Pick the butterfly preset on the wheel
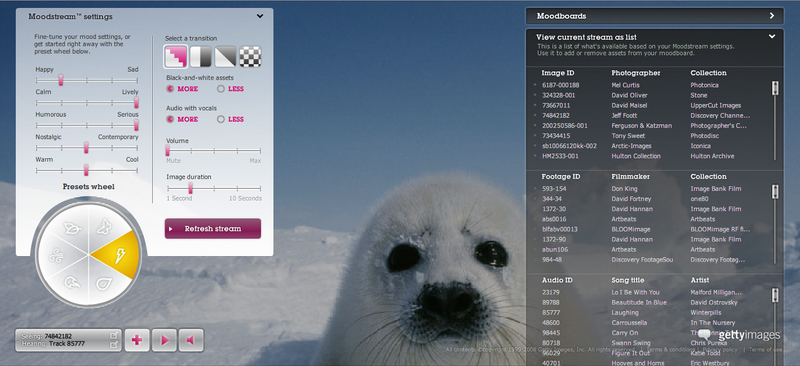The width and height of the screenshot is (800, 366). tap(105, 226)
